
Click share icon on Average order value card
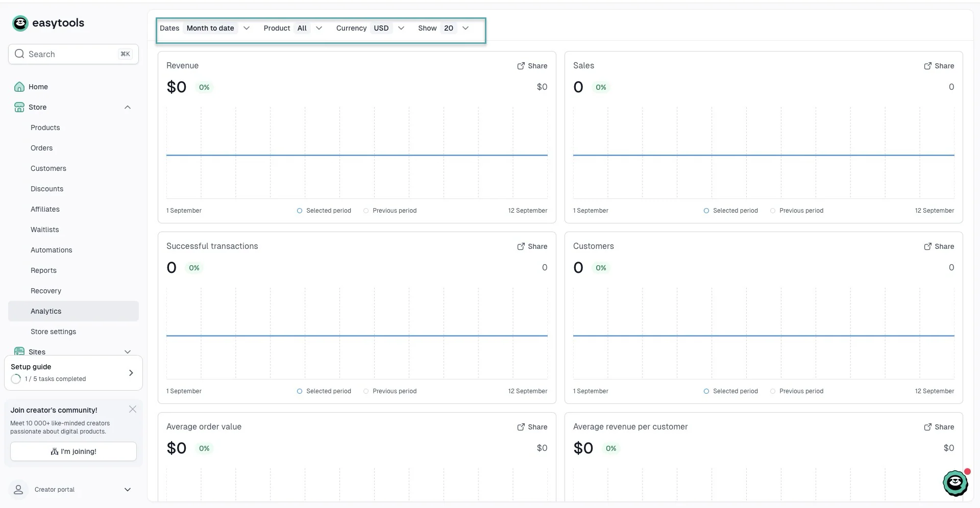(x=521, y=427)
